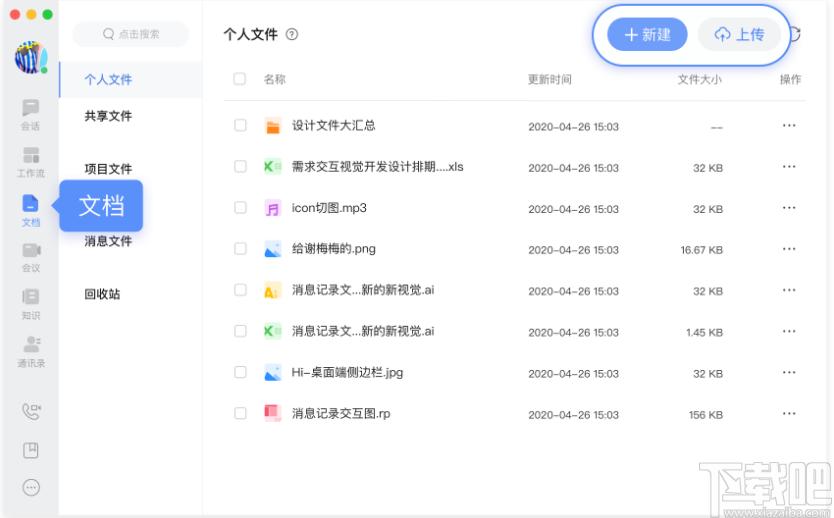The image size is (834, 518).
Task: Select 消息文件 in the left navigation
Action: (x=108, y=241)
